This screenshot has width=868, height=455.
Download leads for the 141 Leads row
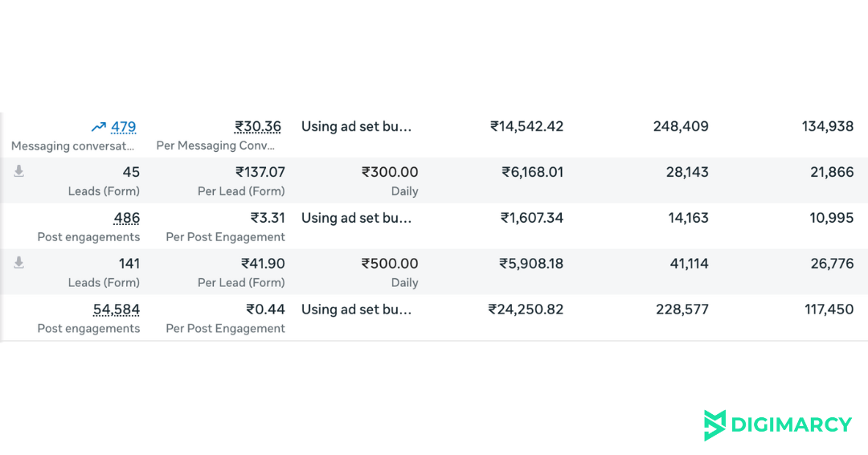(18, 263)
